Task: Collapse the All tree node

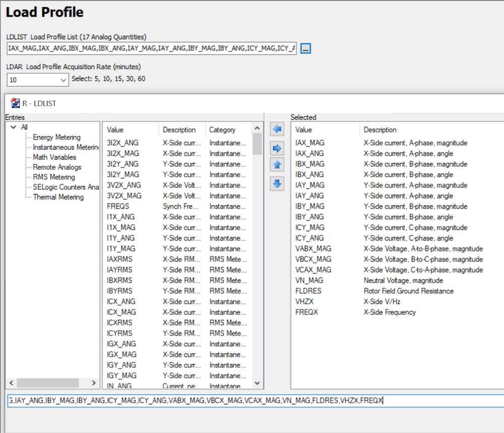Action: tap(13, 128)
